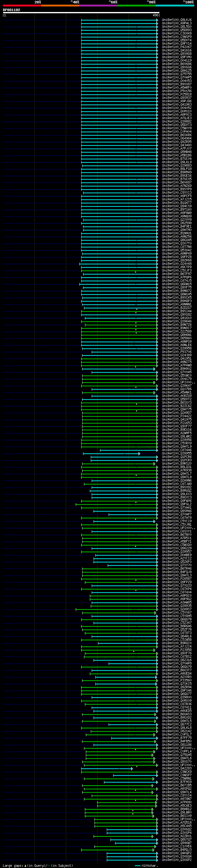The width and height of the screenshot is (197, 868).
Task: Click hit UniRef100_P42067
Action: (x=176, y=47)
